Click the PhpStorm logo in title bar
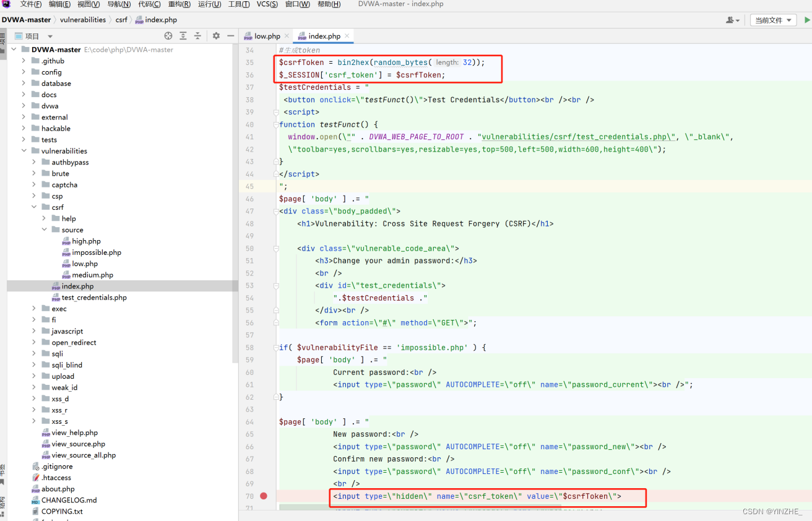This screenshot has width=812, height=521. pyautogui.click(x=7, y=4)
